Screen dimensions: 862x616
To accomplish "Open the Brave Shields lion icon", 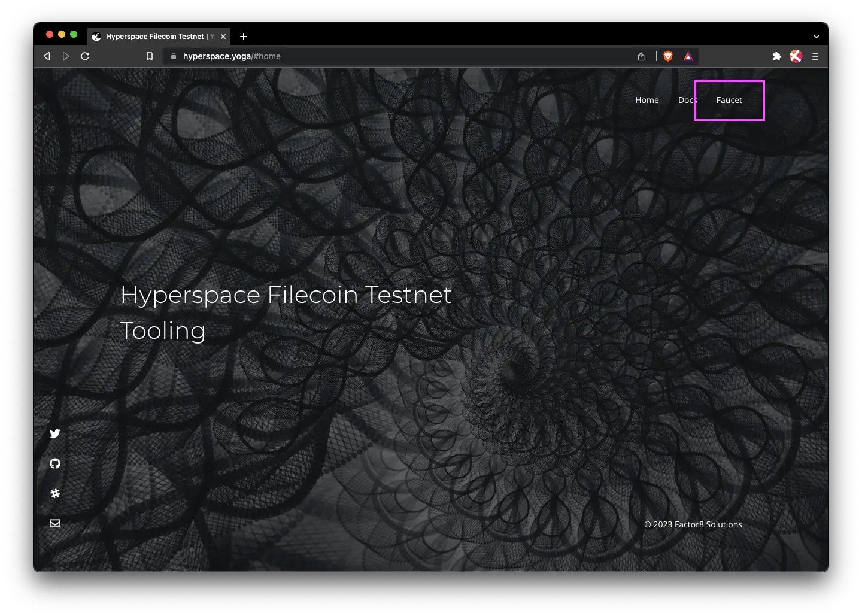I will pos(668,56).
